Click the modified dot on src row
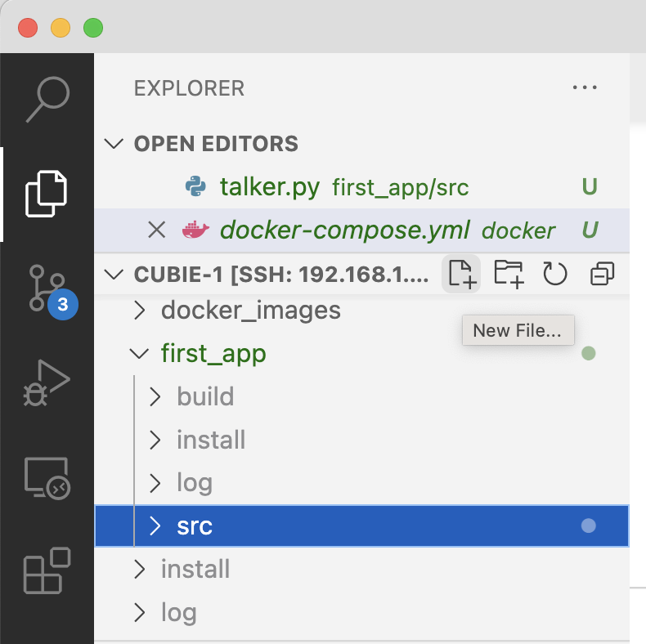The image size is (646, 644). 588,525
